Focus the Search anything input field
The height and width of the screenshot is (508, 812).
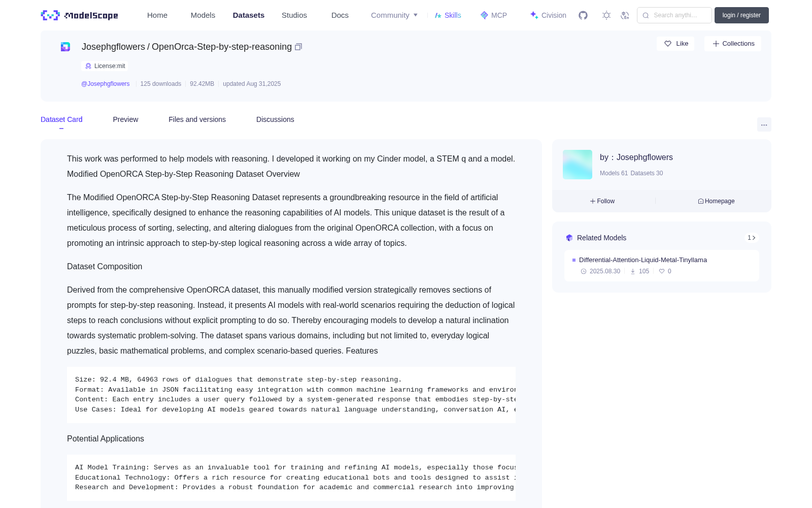click(674, 15)
